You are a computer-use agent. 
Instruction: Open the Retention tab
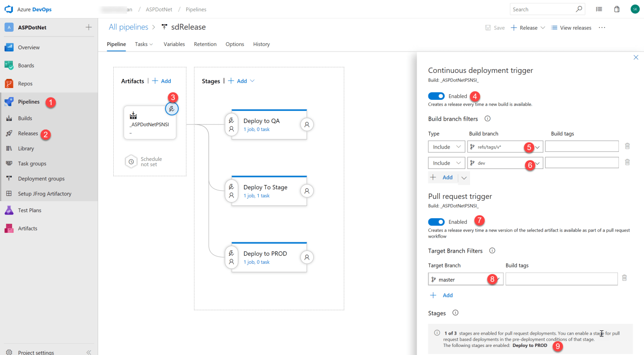205,44
